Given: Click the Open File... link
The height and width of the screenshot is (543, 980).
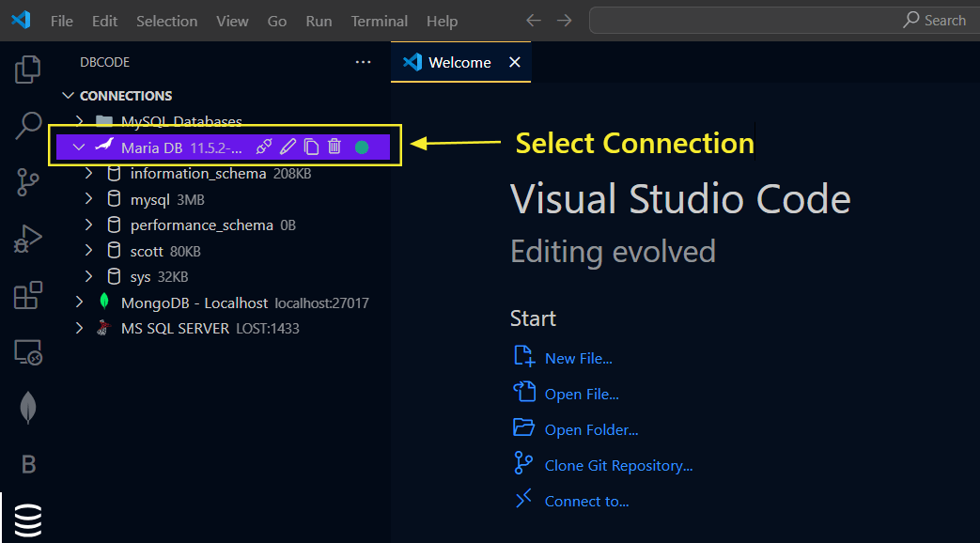Looking at the screenshot, I should coord(582,395).
